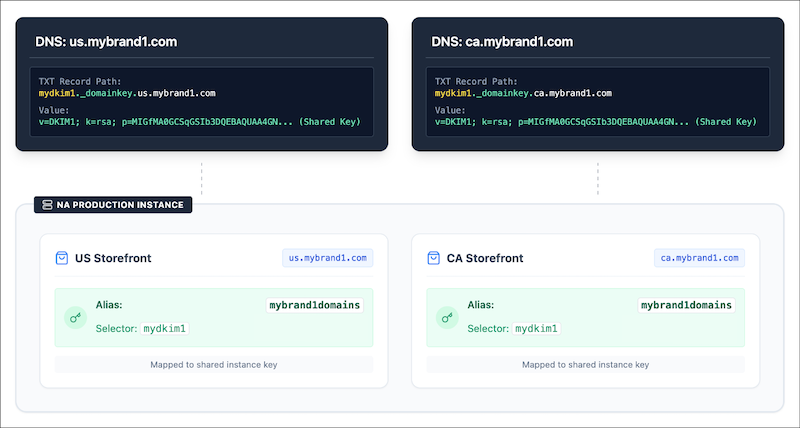The image size is (800, 428).
Task: Click the 'CA Storefront' title
Action: [485, 258]
